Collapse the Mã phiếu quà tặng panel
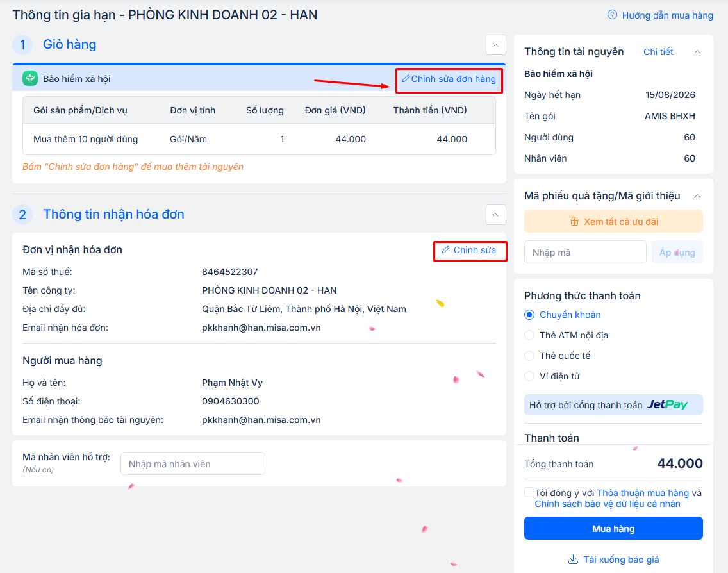 698,195
